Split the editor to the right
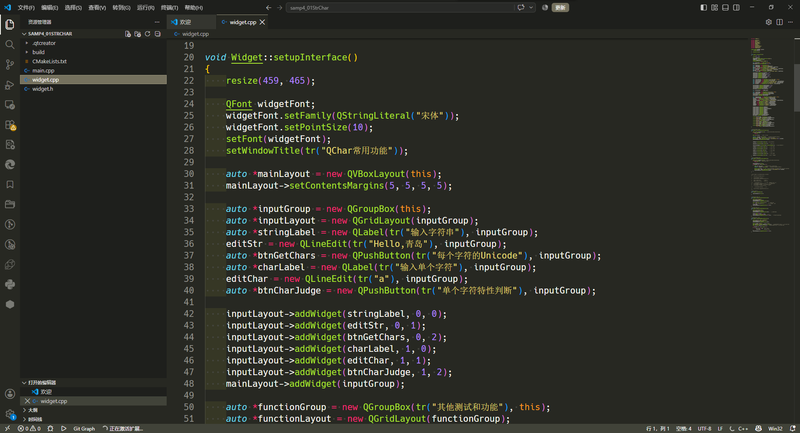This screenshot has height=433, width=800. (780, 22)
